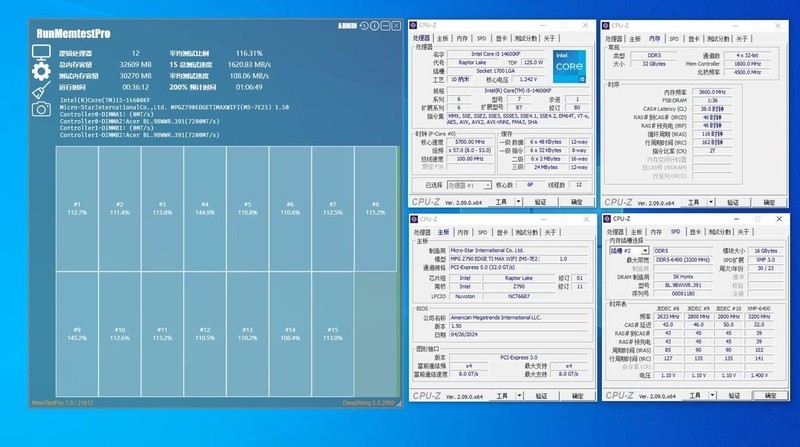
Task: Click the 3600.0 MHz memory frequency field
Action: click(x=712, y=92)
